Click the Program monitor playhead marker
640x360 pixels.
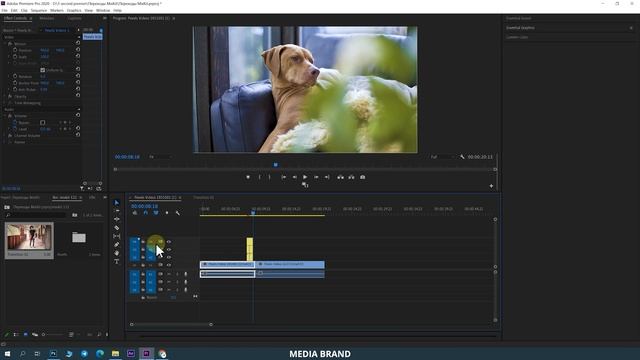coord(276,165)
